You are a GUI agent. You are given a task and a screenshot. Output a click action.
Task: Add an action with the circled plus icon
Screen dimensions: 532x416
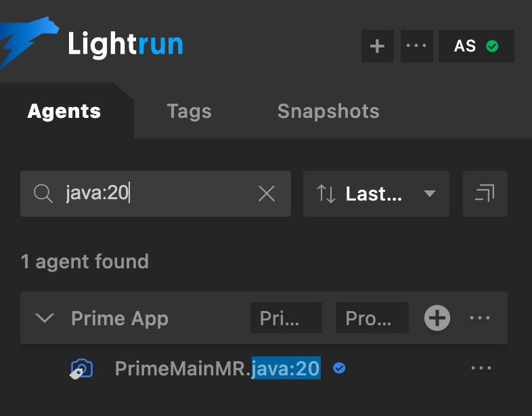(x=437, y=318)
